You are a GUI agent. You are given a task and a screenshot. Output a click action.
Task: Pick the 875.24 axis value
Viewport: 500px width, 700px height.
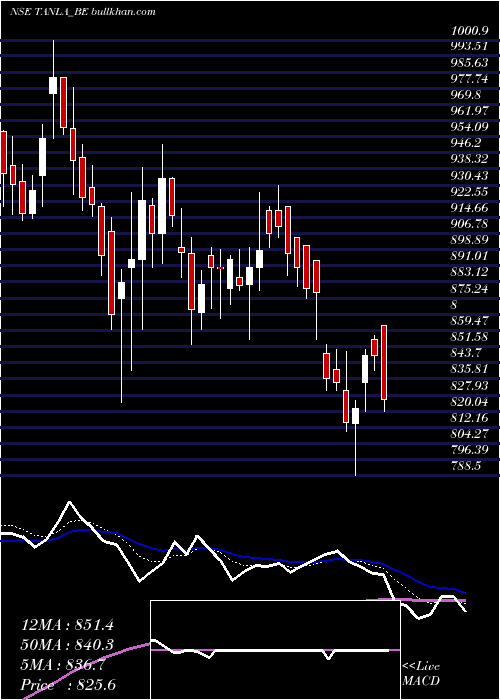tap(471, 288)
